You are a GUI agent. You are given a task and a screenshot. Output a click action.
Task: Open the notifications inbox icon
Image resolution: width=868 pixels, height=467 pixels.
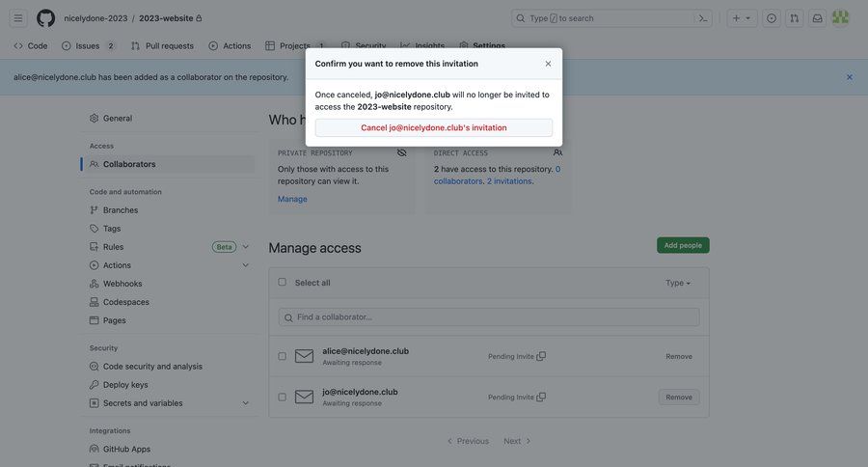point(817,18)
